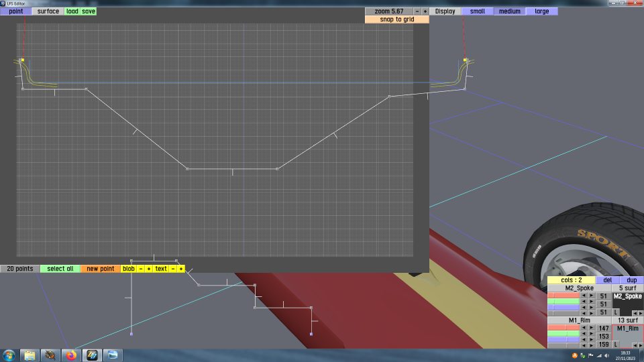Decrease blob size with minus button
The image size is (644, 362).
pos(141,268)
